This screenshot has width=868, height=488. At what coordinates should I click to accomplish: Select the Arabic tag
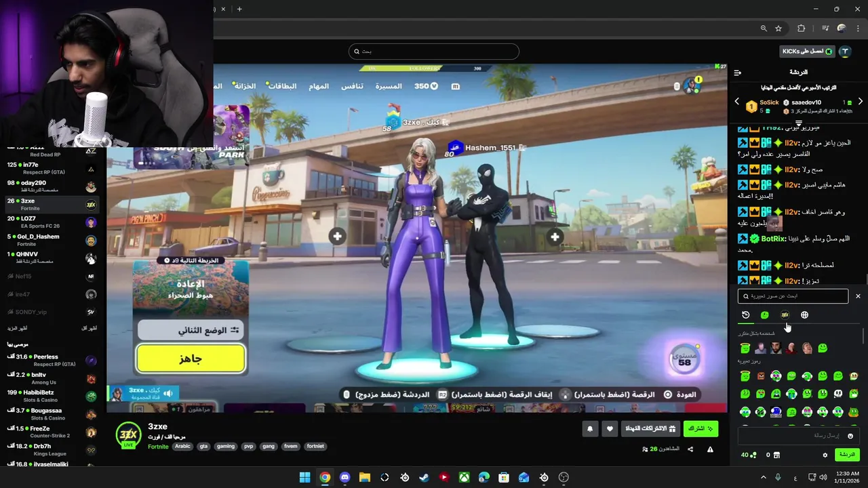(x=182, y=447)
